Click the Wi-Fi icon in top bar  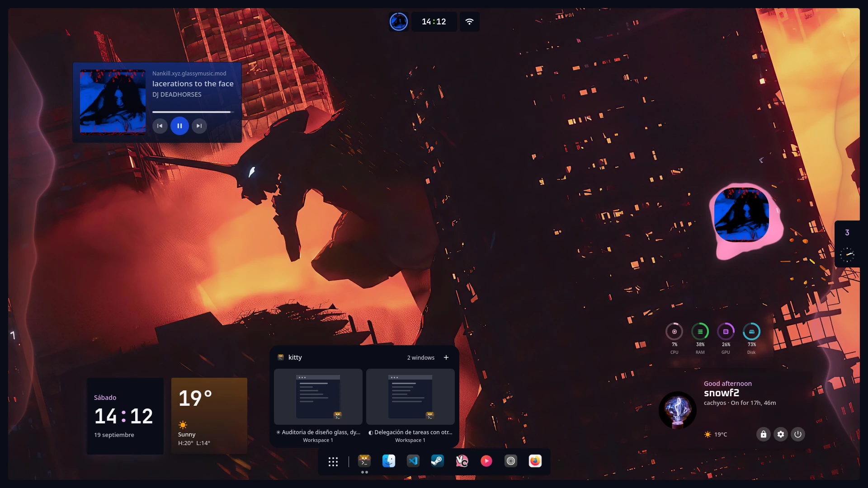(x=470, y=22)
